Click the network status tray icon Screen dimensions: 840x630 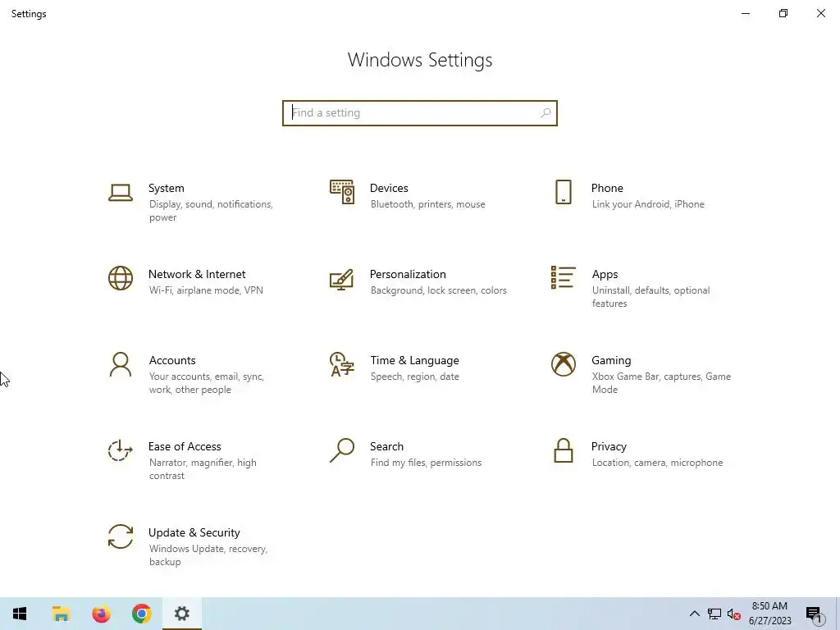point(714,614)
